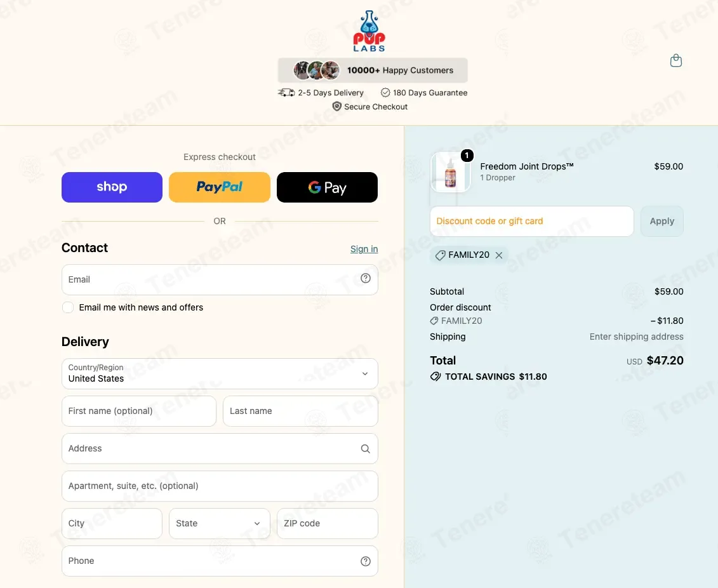Click the Secure Checkout shield icon
The height and width of the screenshot is (588, 718).
coord(337,106)
